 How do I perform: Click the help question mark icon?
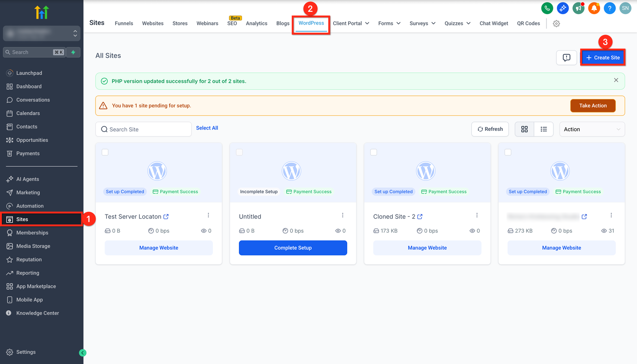click(x=610, y=8)
